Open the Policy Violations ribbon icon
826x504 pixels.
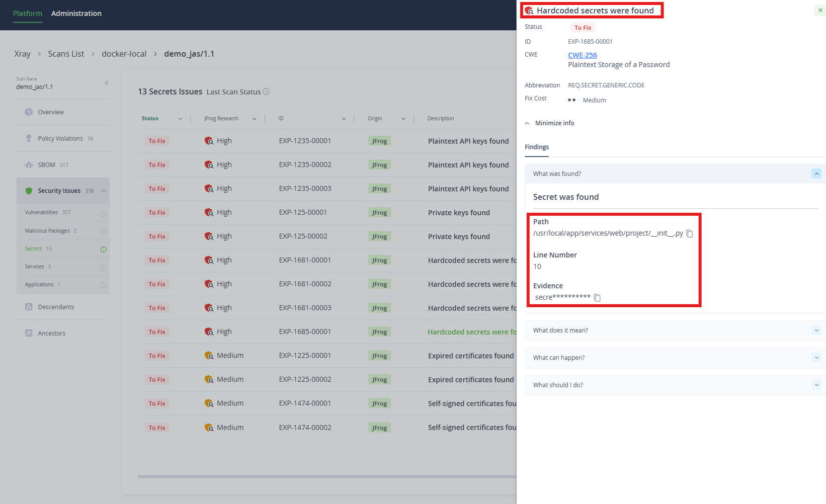coord(29,138)
